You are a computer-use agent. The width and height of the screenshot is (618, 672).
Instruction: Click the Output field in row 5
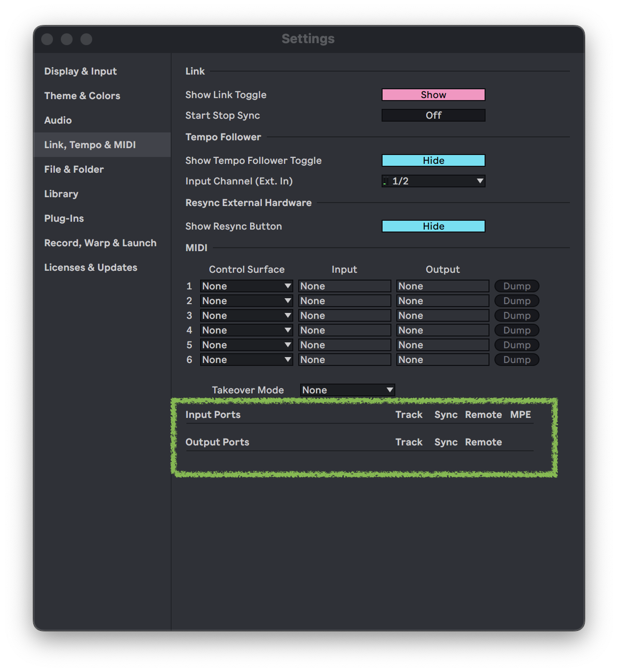coord(443,345)
